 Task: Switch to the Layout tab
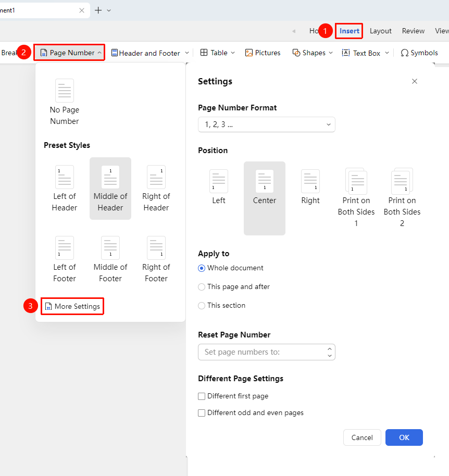[380, 31]
